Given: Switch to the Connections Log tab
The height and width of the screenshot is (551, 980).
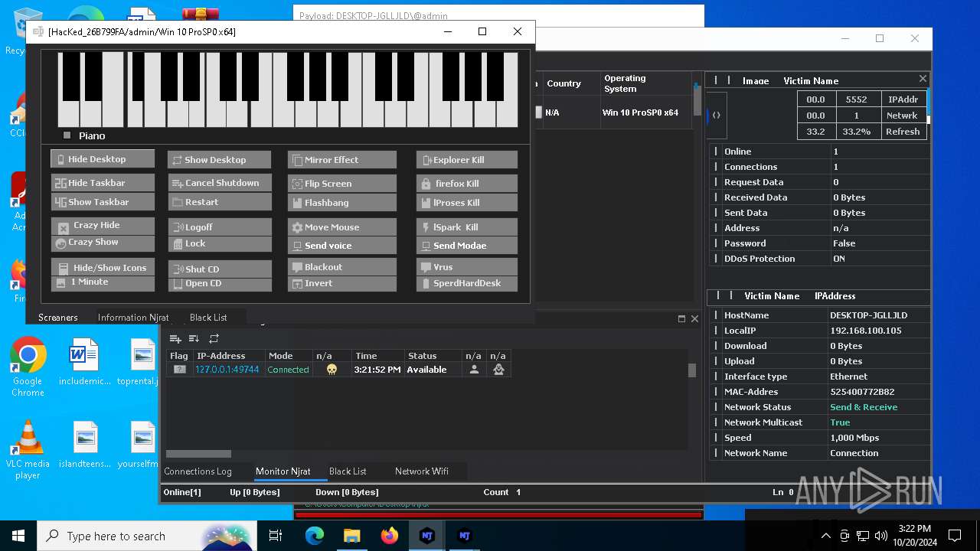Looking at the screenshot, I should point(198,471).
